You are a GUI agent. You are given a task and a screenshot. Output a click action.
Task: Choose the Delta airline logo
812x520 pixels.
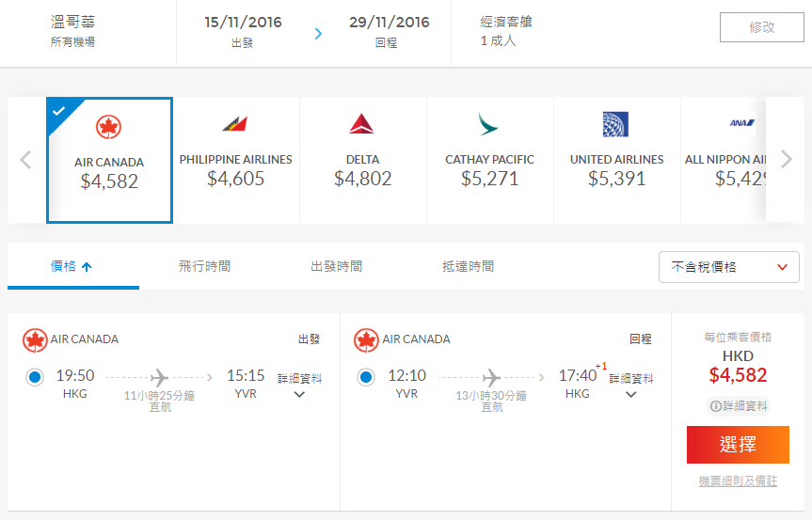click(361, 124)
